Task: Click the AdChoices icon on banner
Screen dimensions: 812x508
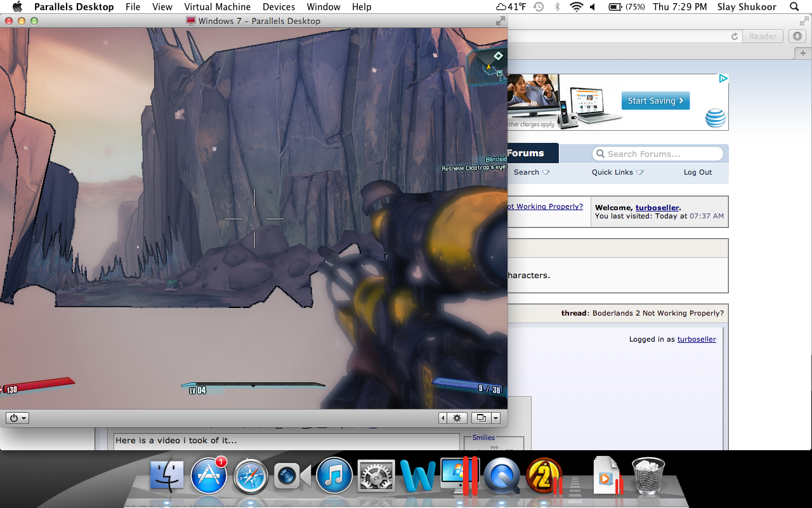Action: tap(723, 79)
